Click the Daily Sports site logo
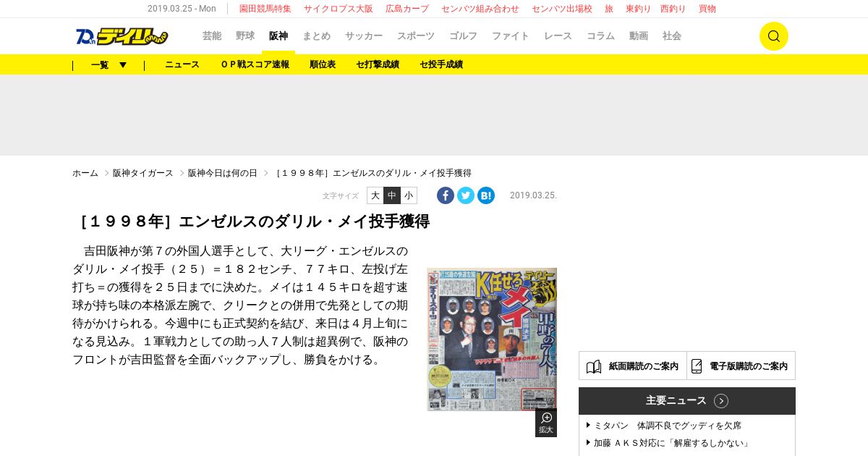Viewport: 868px width, 456px height. click(122, 36)
